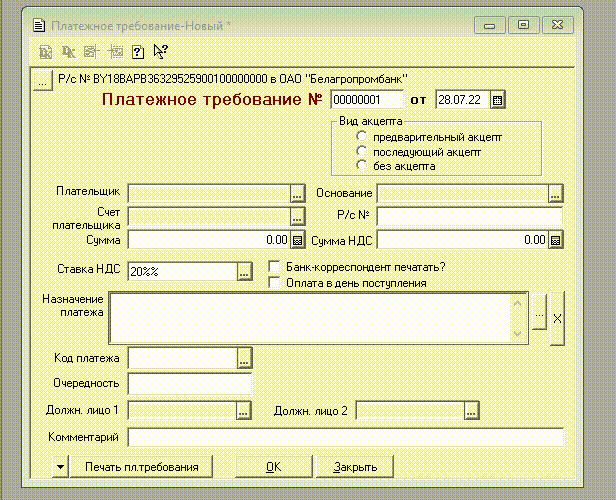The width and height of the screenshot is (616, 500).
Task: Expand print options arrow beside Печать button
Action: 59,466
